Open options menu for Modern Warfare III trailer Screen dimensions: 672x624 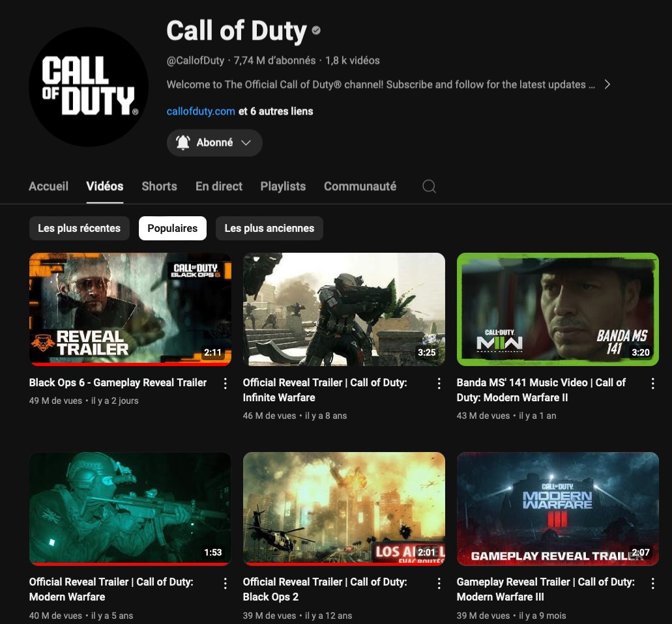653,583
